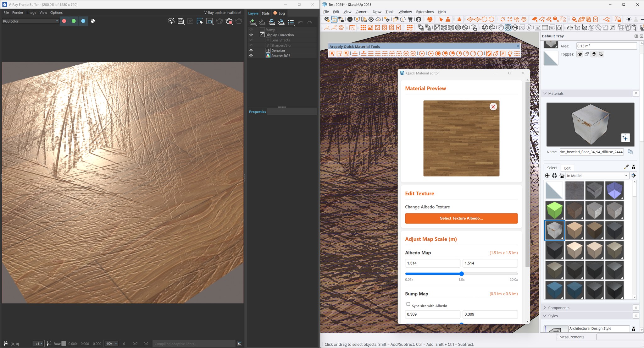The image size is (644, 348).
Task: Enable Sync size with Albedo checkbox
Action: 408,304
